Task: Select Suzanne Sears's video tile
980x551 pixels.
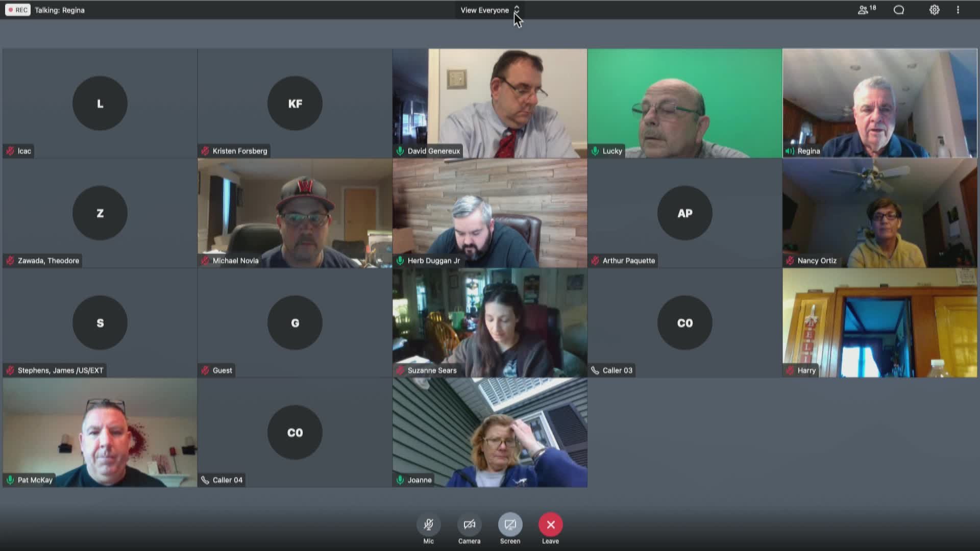Action: point(490,322)
